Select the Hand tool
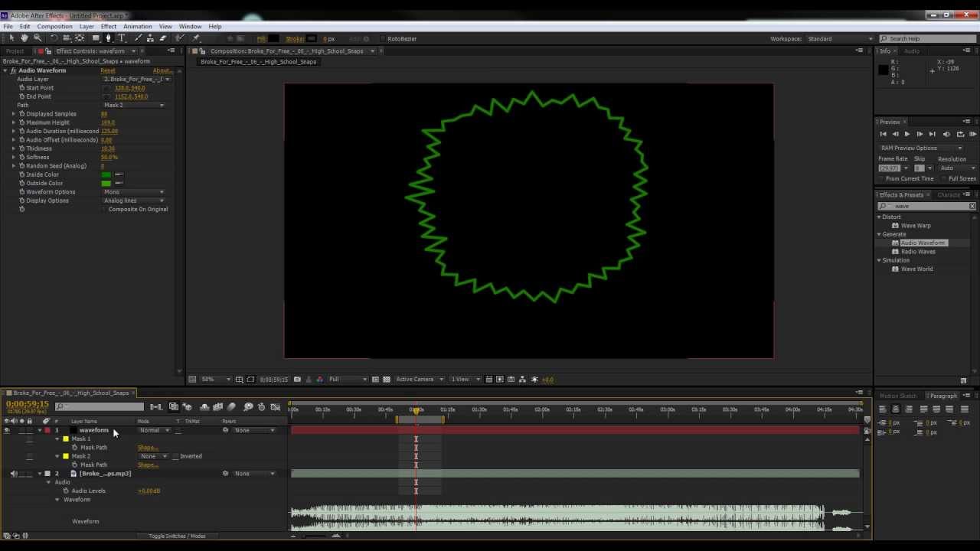Viewport: 980px width, 551px height. coord(24,38)
